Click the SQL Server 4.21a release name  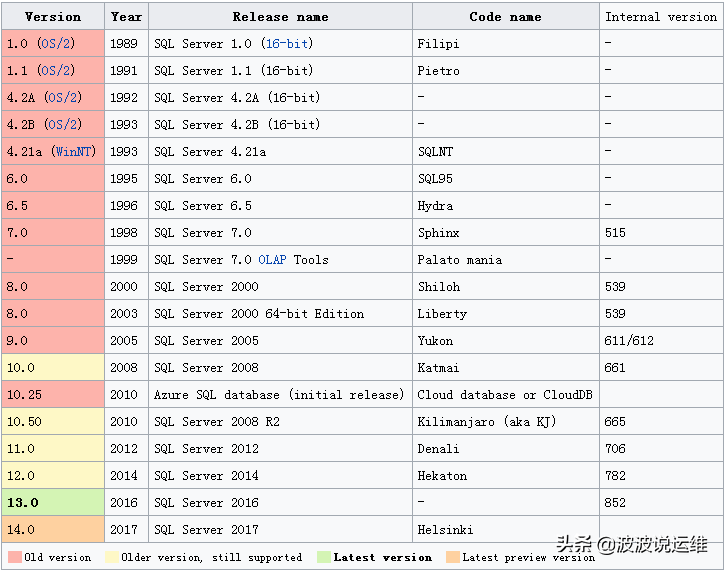(x=210, y=152)
